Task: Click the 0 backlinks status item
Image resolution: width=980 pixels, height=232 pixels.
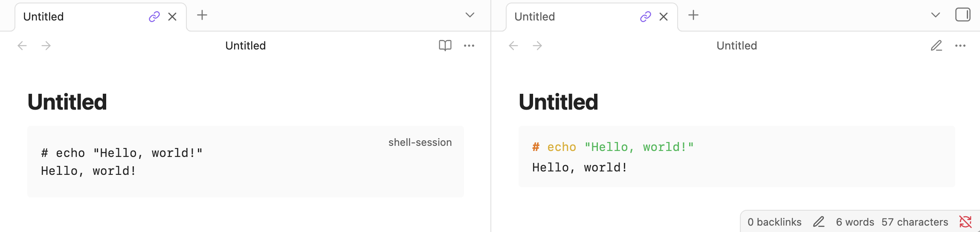Action: (774, 222)
